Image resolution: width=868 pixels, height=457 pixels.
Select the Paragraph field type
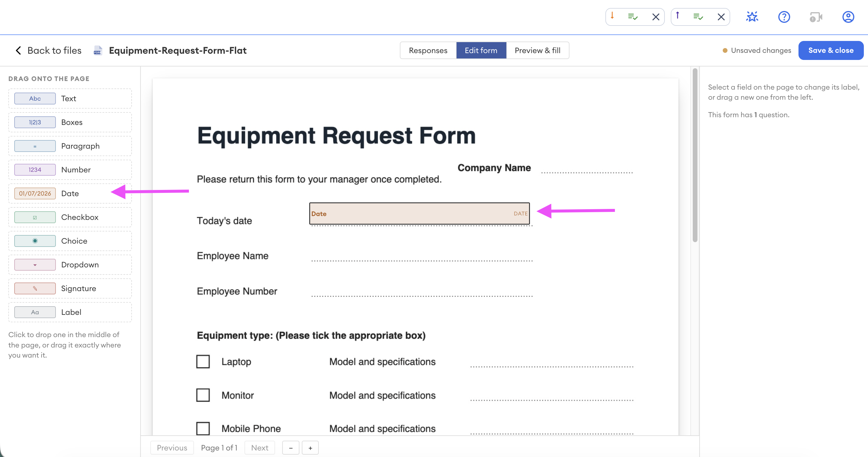click(x=70, y=146)
